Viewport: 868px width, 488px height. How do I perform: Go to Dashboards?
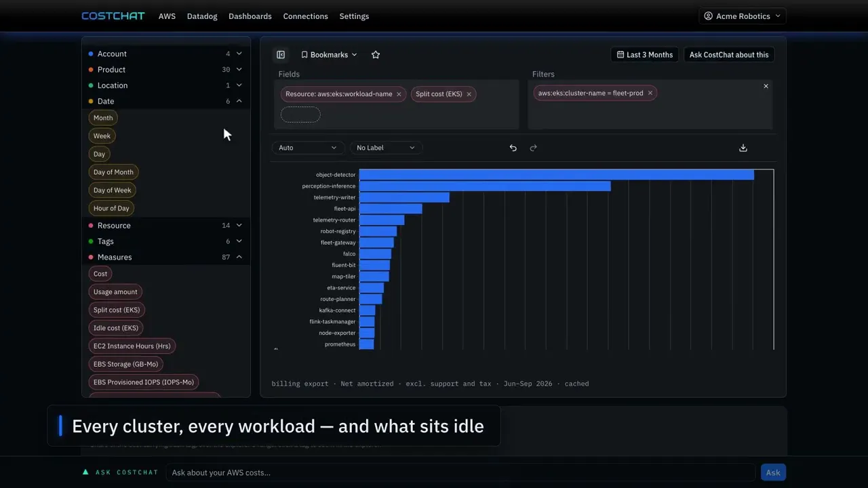click(x=250, y=16)
